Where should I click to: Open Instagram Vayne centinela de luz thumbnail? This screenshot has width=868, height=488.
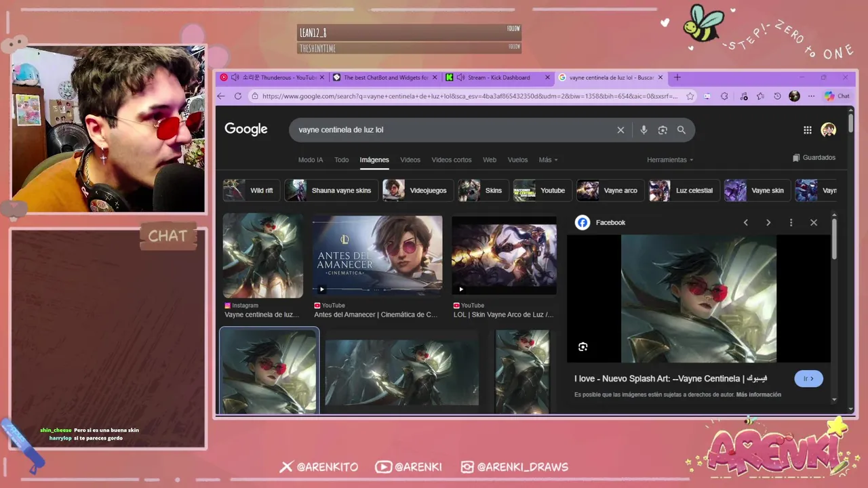click(x=263, y=256)
